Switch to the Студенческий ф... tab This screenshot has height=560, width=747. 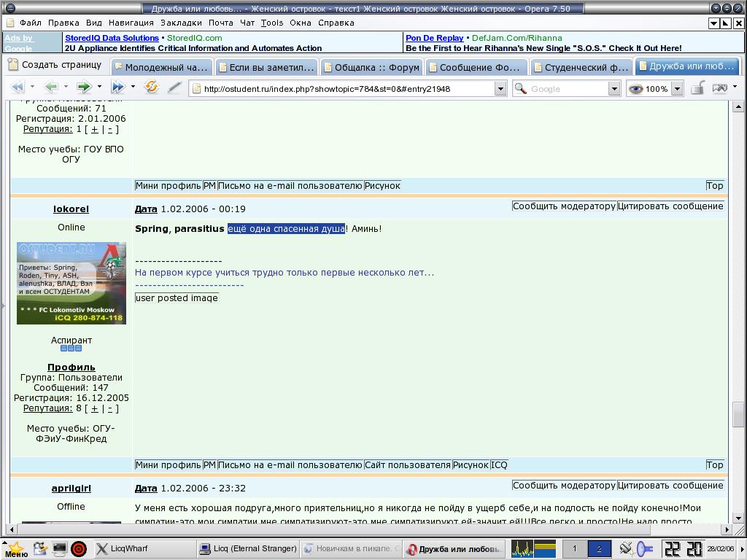(x=581, y=67)
